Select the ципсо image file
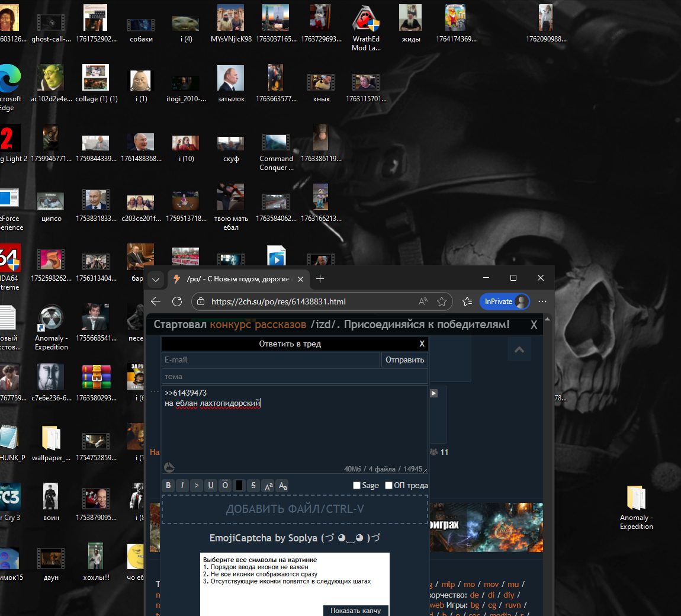Screen dimensions: 681x616 [x=52, y=206]
